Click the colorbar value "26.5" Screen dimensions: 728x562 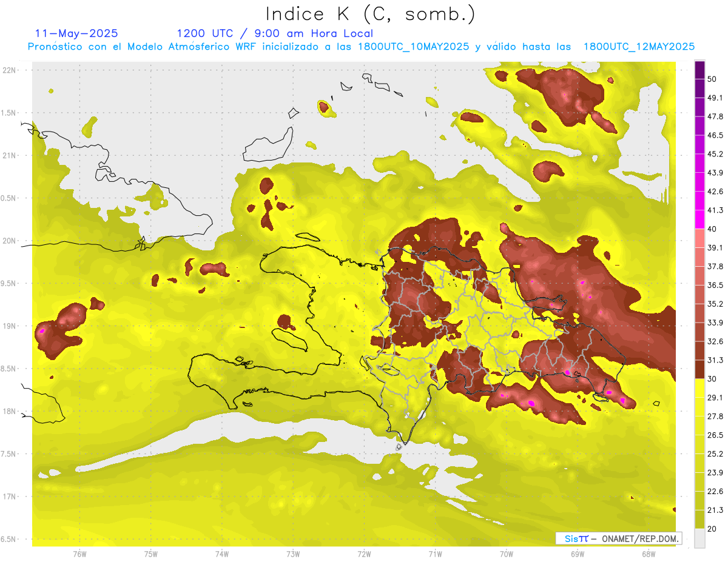click(715, 435)
